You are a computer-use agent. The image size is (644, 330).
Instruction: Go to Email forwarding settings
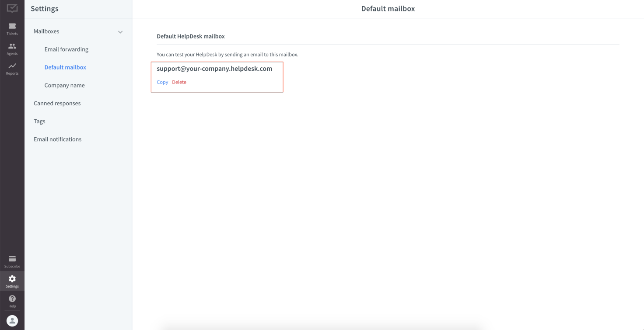(66, 49)
